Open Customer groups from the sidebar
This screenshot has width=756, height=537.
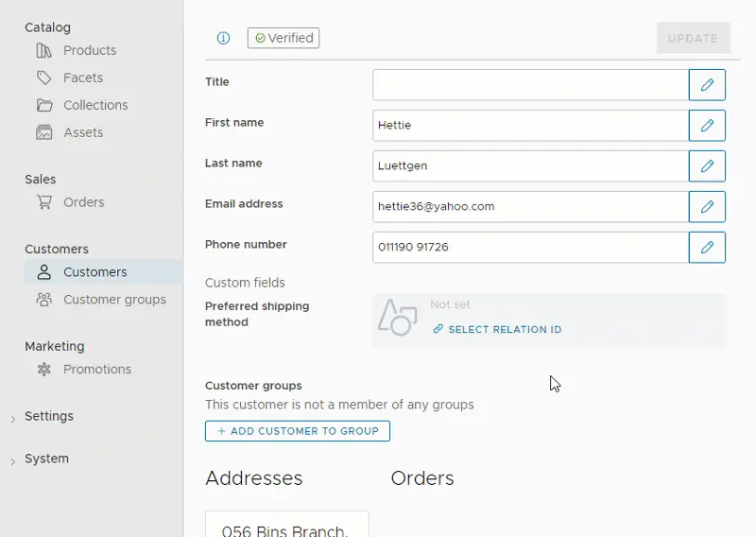point(113,300)
